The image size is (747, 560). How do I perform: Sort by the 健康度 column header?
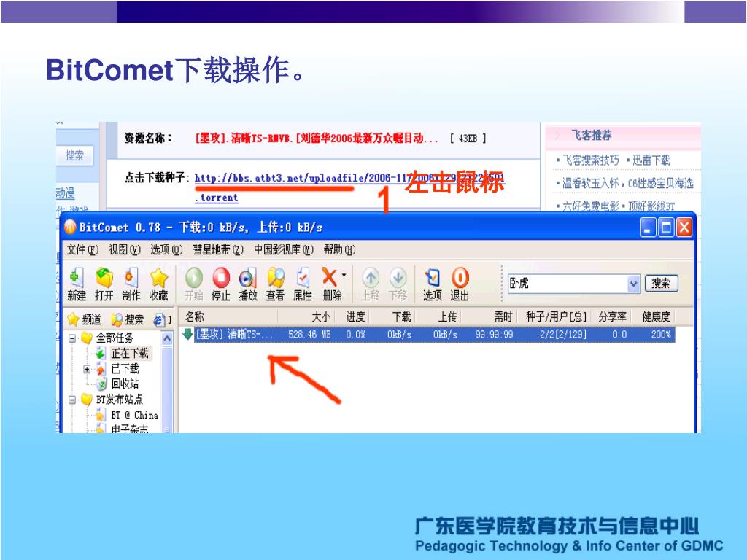pos(654,316)
